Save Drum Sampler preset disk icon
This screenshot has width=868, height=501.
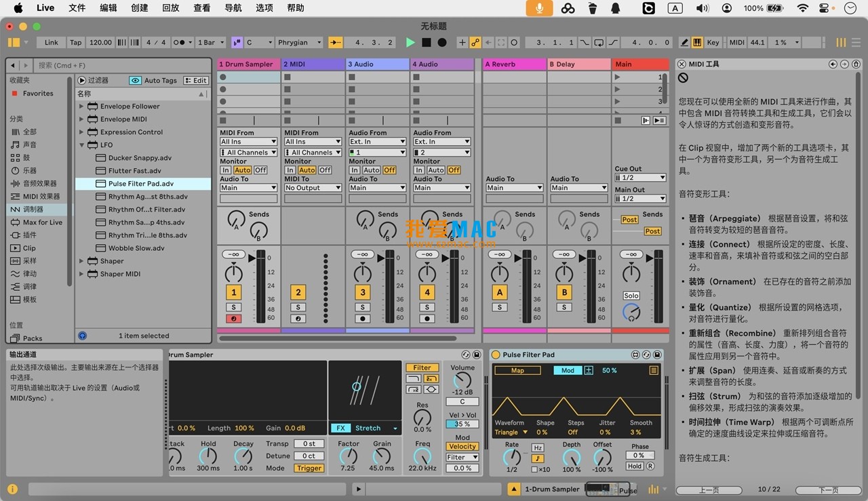477,355
